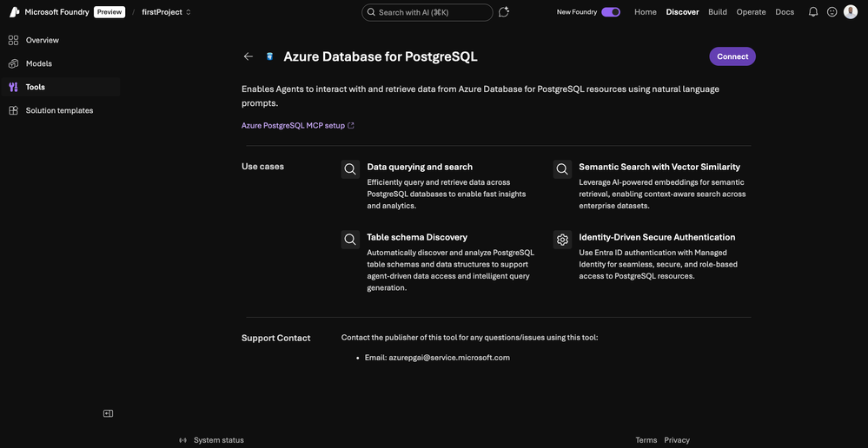Select Models in the sidebar
The height and width of the screenshot is (448, 868).
point(39,63)
